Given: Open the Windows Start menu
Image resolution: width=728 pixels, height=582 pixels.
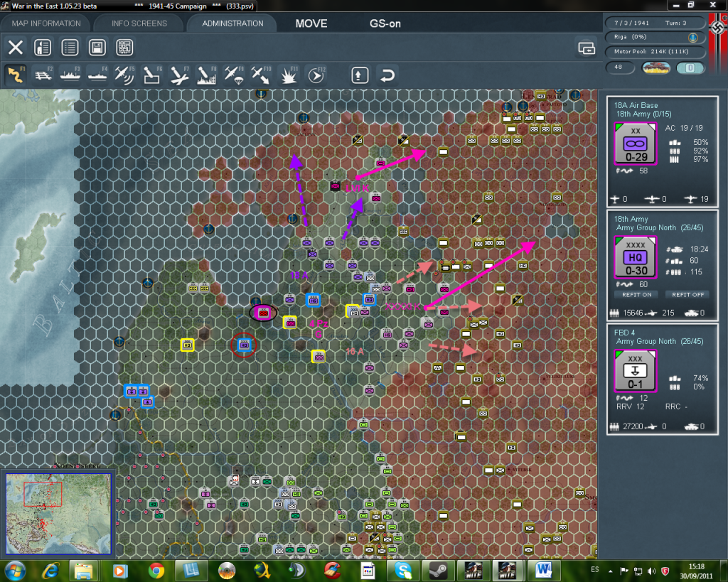Looking at the screenshot, I should pyautogui.click(x=15, y=570).
